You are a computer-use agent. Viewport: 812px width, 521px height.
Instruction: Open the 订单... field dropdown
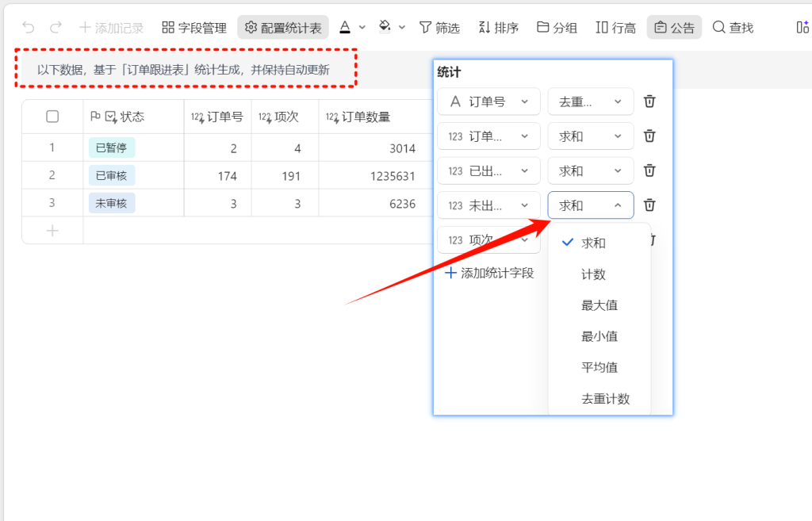pyautogui.click(x=488, y=136)
